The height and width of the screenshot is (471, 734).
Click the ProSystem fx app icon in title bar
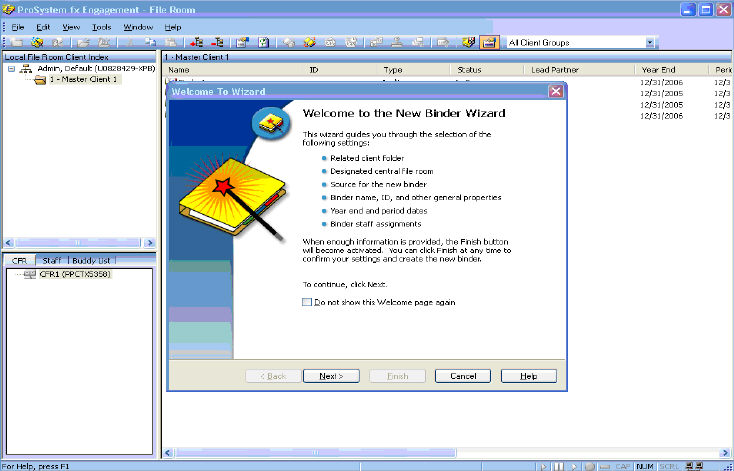click(x=9, y=9)
